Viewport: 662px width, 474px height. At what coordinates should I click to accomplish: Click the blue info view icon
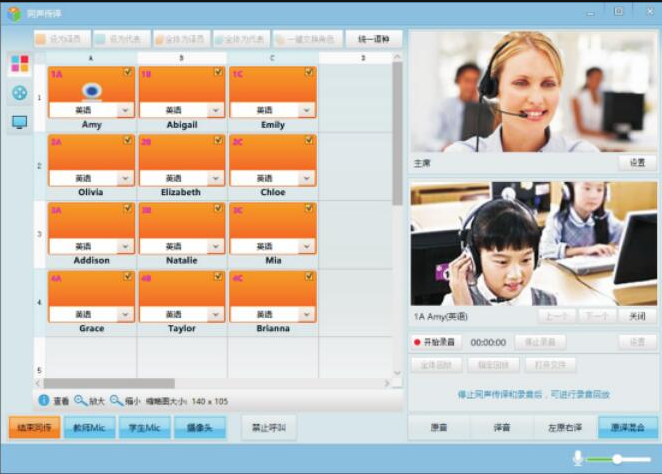tap(43, 400)
